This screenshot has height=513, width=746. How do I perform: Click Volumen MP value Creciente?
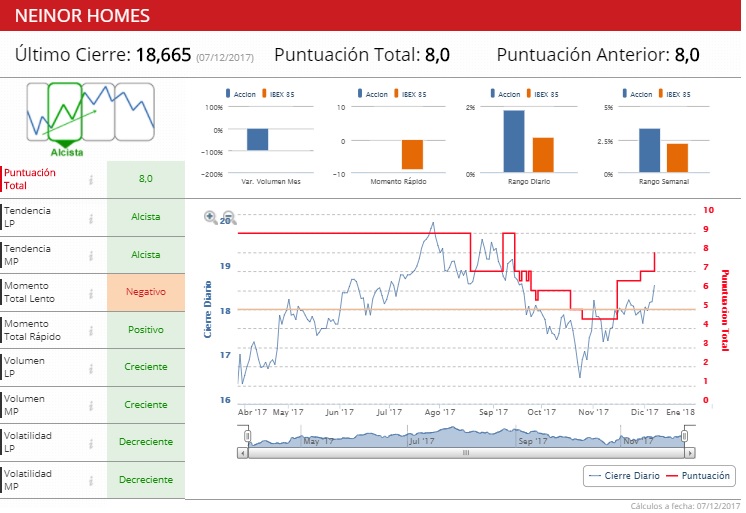coord(146,405)
